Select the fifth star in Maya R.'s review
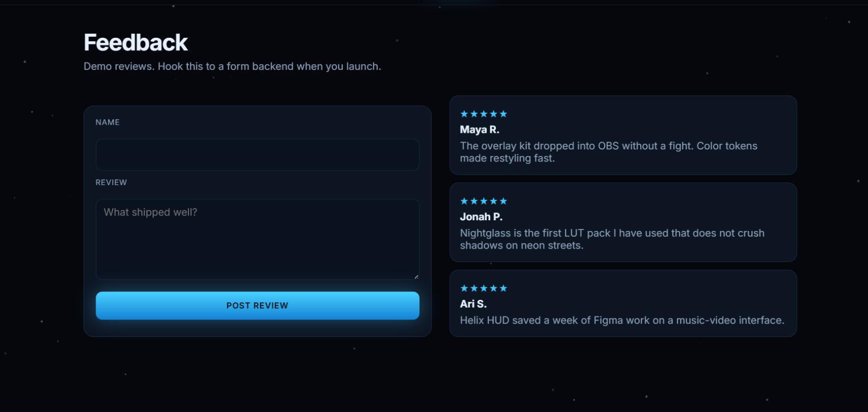This screenshot has height=412, width=868. pos(503,114)
